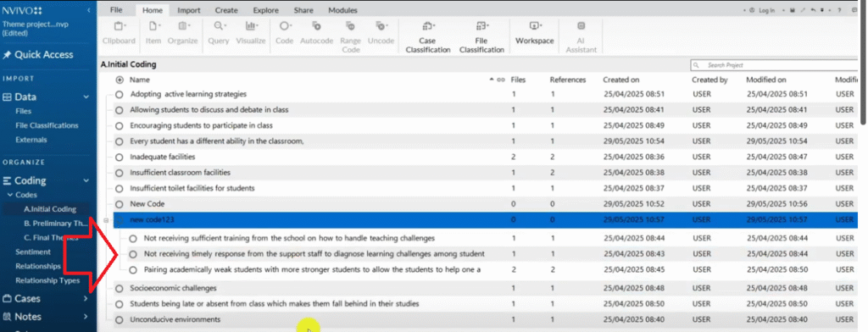Open Files under Data
Image resolution: width=868 pixels, height=332 pixels.
tap(23, 111)
